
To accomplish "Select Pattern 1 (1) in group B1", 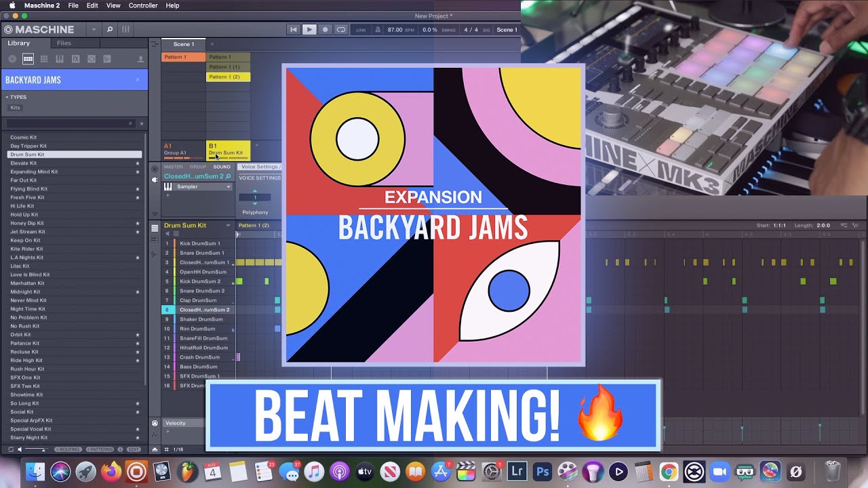I will point(228,67).
